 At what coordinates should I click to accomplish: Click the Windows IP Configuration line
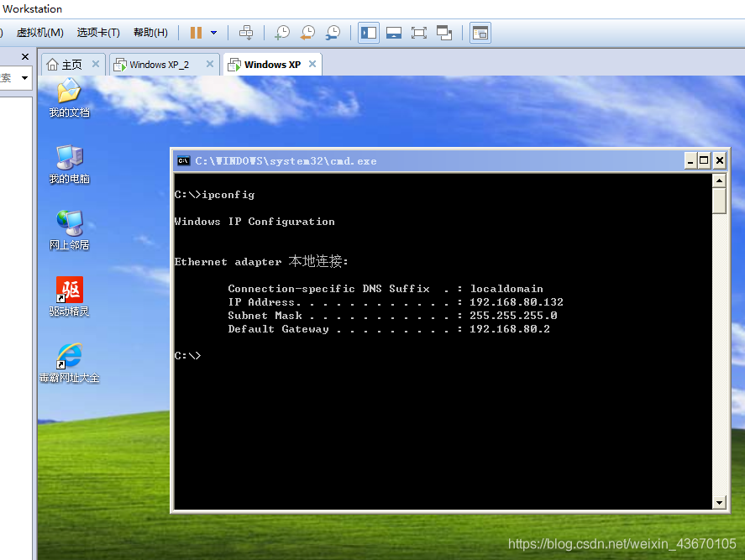tap(254, 222)
